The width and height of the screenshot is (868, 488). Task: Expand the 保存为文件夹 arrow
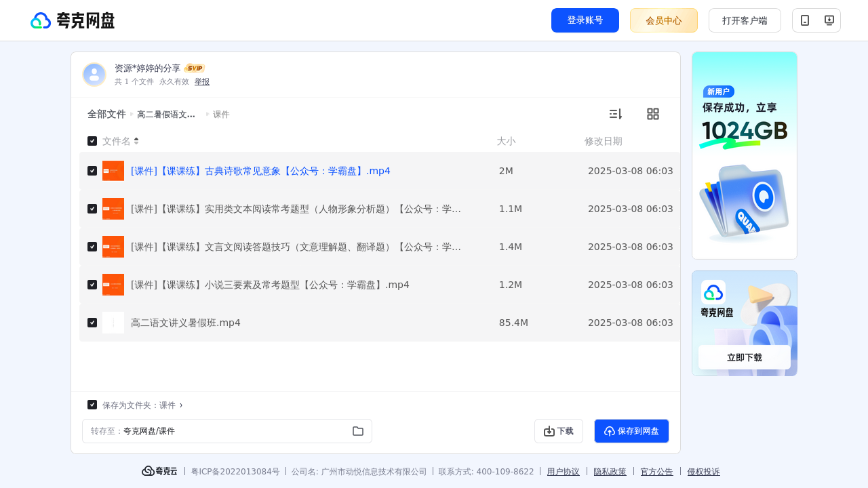click(x=181, y=405)
